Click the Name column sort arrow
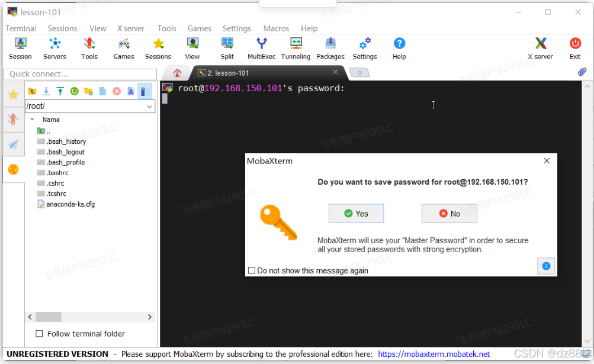The width and height of the screenshot is (594, 364). tap(32, 120)
